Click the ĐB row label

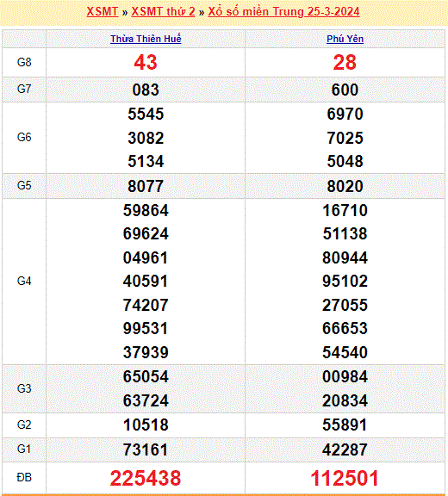(x=24, y=477)
